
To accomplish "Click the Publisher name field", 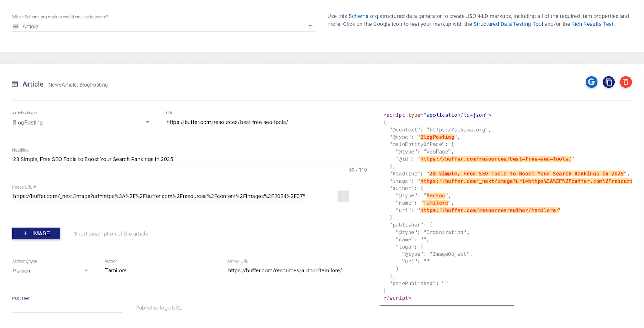I will [x=67, y=307].
